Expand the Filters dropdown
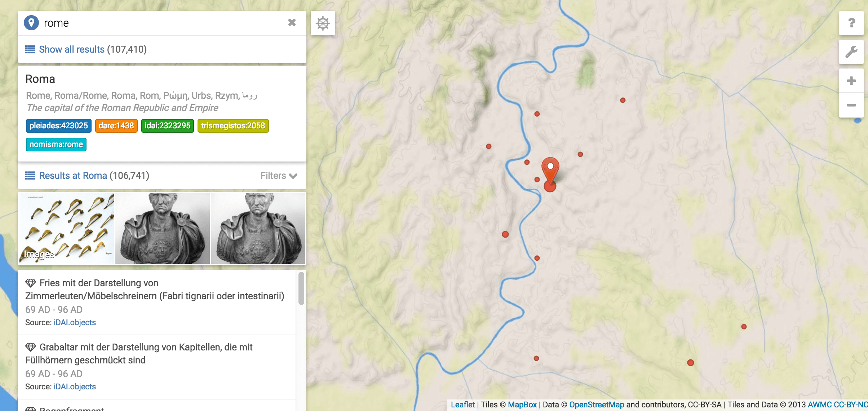The width and height of the screenshot is (868, 411). tap(279, 176)
